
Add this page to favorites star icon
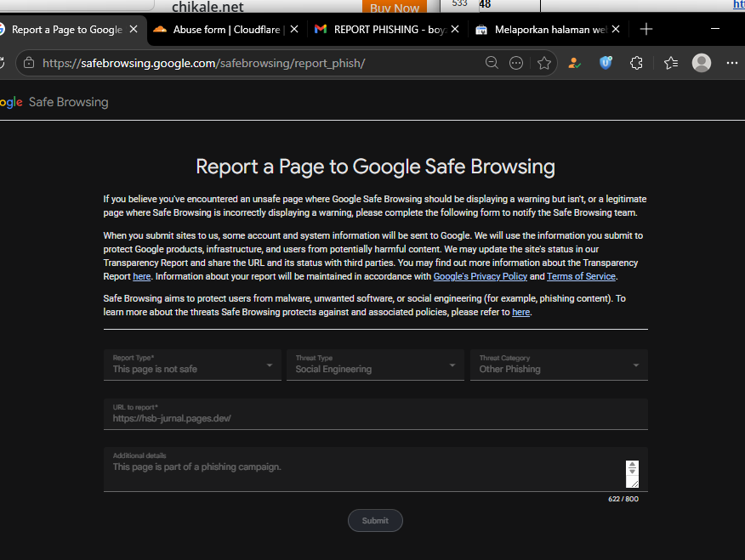[544, 63]
